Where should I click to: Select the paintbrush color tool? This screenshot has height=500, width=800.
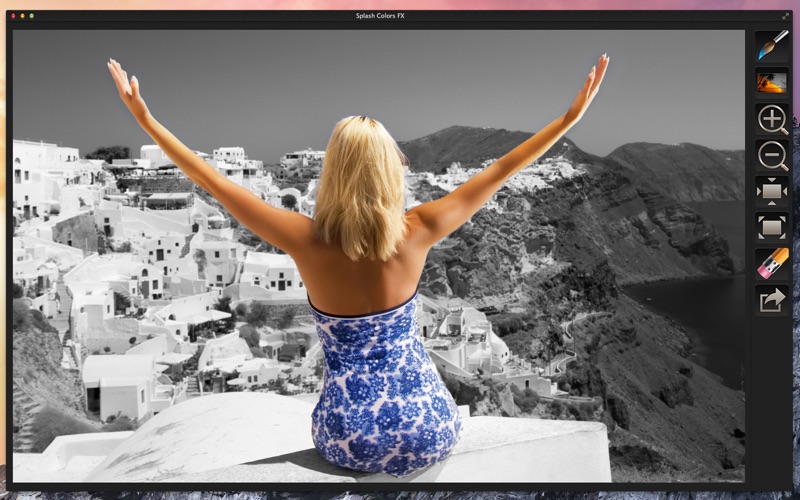(x=772, y=46)
